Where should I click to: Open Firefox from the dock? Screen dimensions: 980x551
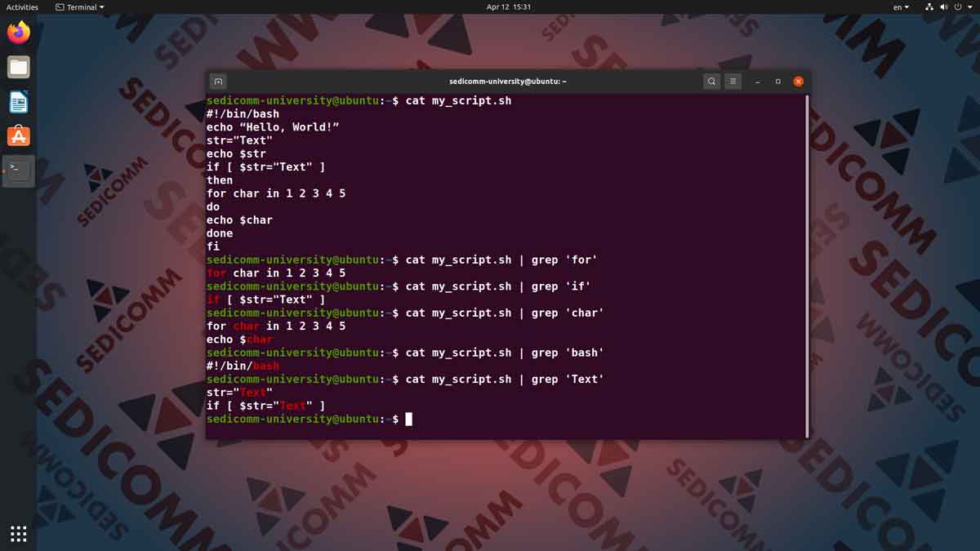pos(19,33)
